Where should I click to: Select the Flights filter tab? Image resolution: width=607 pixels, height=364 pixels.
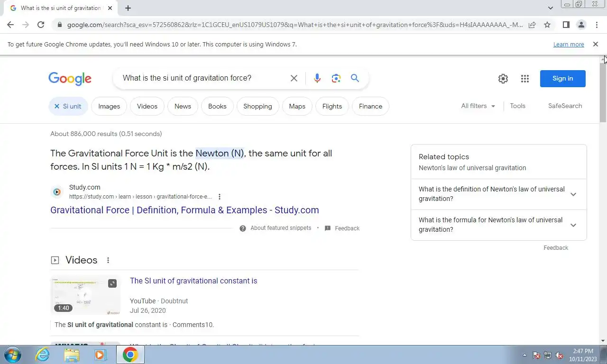tap(332, 106)
